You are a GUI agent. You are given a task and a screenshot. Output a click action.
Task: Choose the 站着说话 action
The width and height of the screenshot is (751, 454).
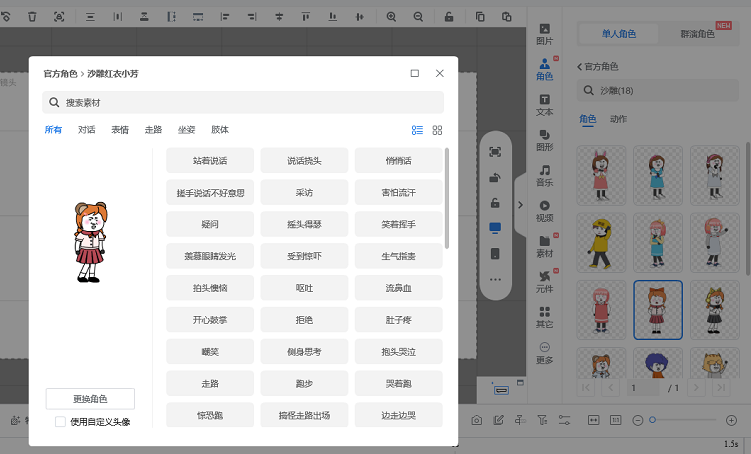(210, 161)
